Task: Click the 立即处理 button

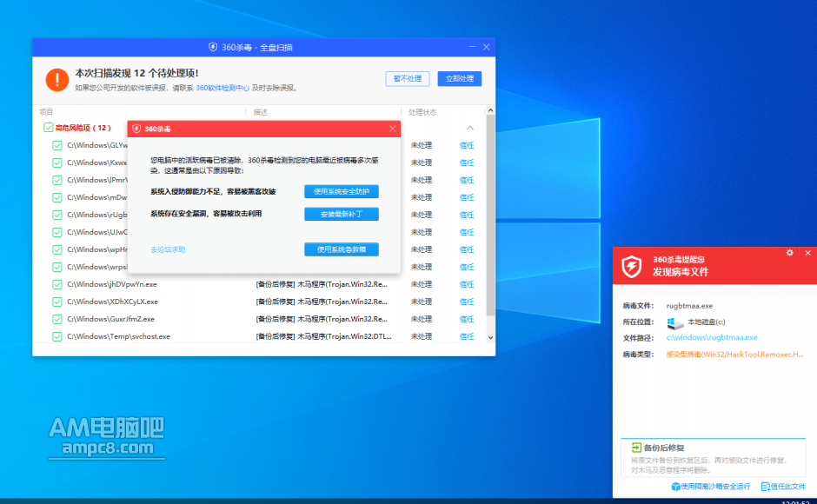Action: [460, 79]
